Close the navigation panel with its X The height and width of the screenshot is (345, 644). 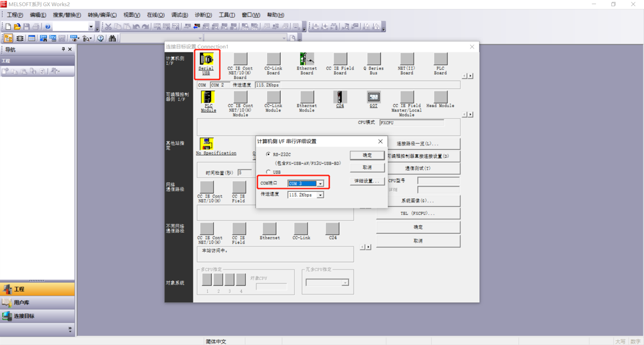(70, 49)
